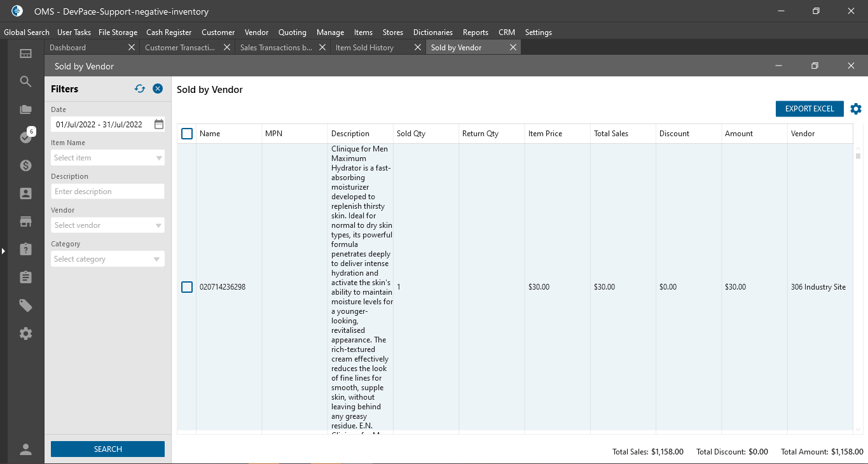Close the Sold by Vendor inner panel
868x464 pixels.
[851, 66]
